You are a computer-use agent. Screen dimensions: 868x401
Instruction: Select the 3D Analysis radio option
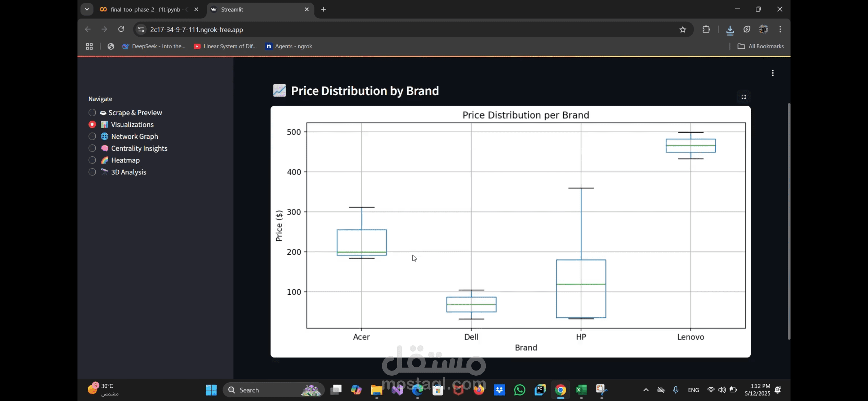click(92, 172)
